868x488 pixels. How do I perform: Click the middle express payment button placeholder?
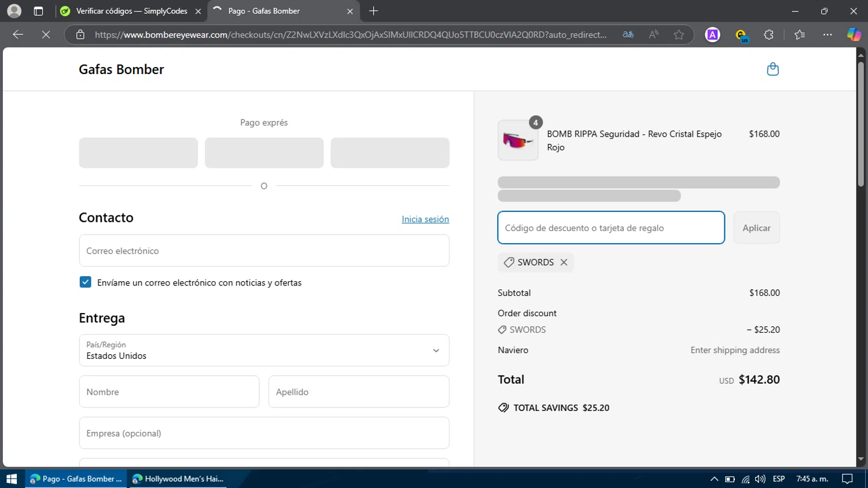(264, 153)
